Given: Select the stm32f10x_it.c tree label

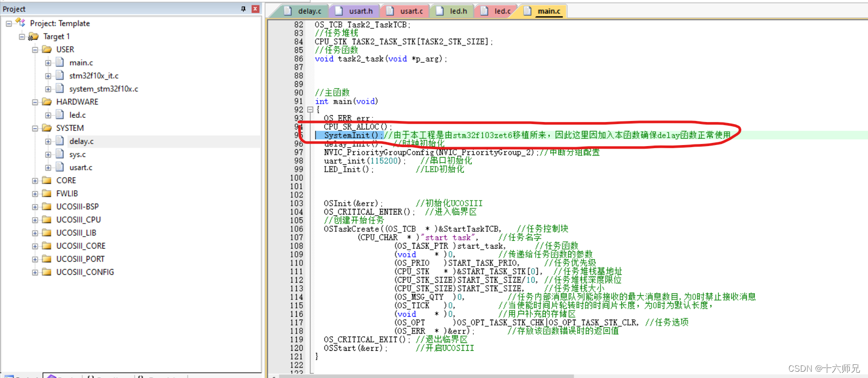Looking at the screenshot, I should pos(94,76).
